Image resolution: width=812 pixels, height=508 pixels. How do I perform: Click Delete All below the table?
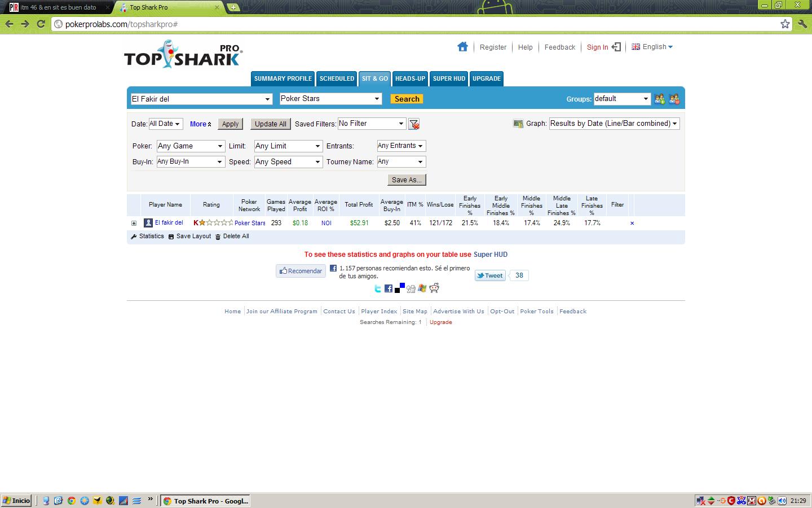pos(232,237)
